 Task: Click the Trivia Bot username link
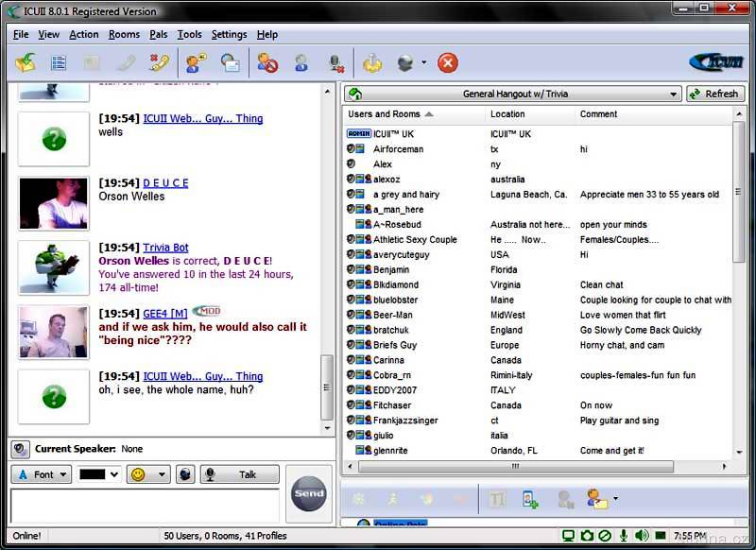pos(165,247)
